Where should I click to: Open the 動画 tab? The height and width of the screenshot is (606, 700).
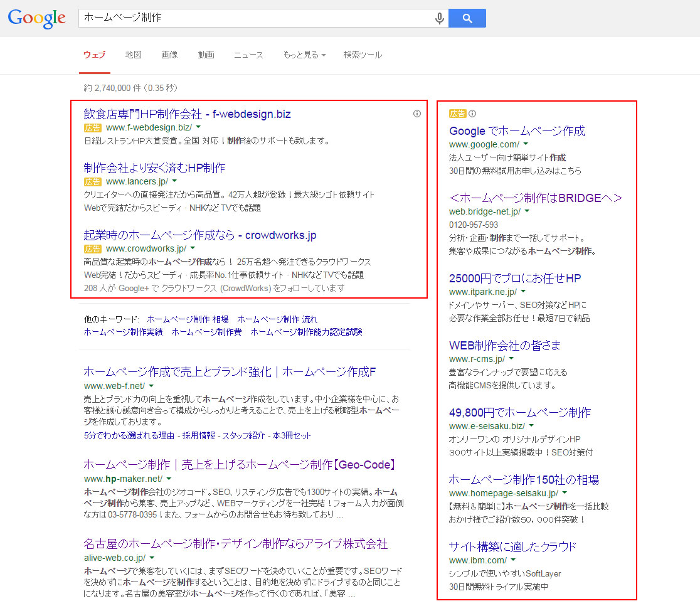(206, 55)
